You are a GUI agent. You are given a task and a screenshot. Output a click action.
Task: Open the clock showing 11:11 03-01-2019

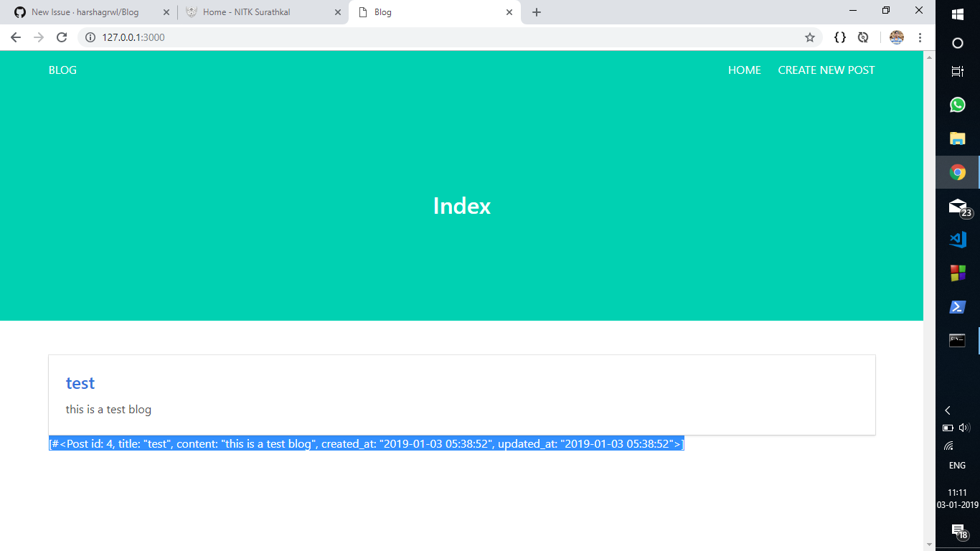[x=957, y=499]
